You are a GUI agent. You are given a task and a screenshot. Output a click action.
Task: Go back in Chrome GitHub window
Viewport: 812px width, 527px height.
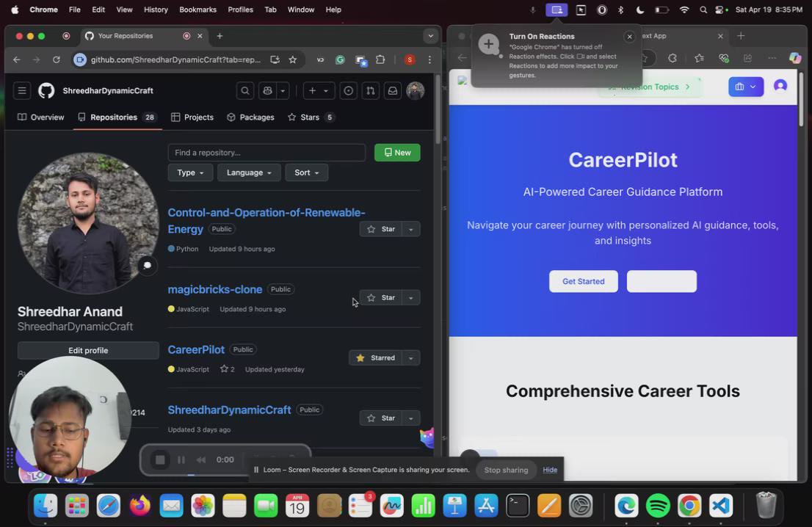point(17,59)
